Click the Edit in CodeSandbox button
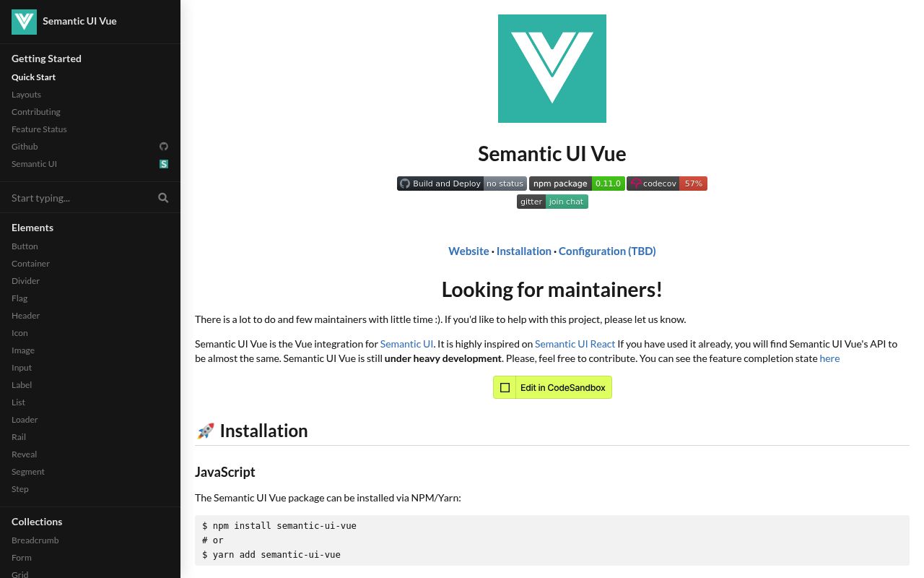This screenshot has height=578, width=924. coord(552,387)
